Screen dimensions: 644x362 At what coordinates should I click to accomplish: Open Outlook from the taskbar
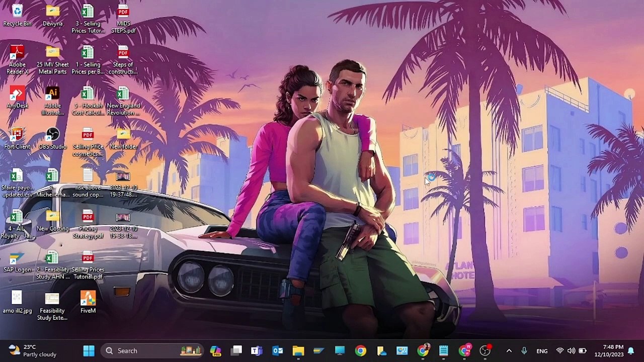point(278,350)
